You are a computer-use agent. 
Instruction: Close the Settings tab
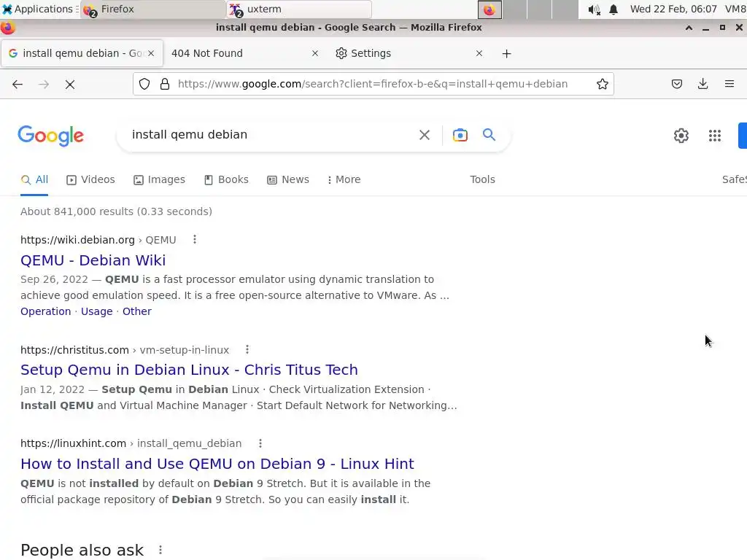[479, 53]
